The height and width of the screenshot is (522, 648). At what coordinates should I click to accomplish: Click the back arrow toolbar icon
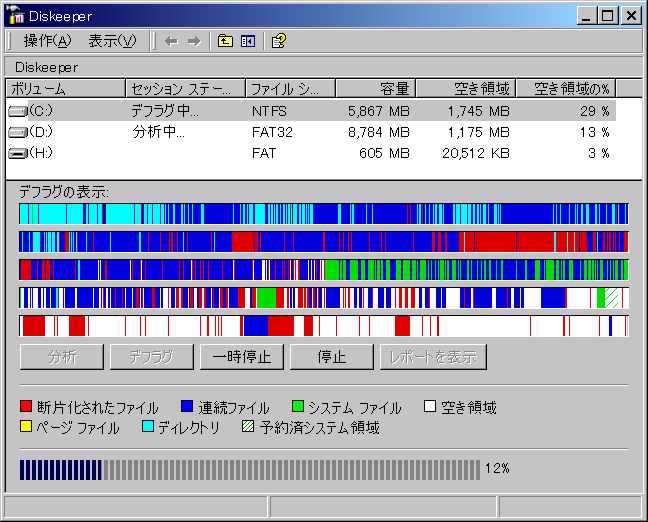[x=171, y=41]
